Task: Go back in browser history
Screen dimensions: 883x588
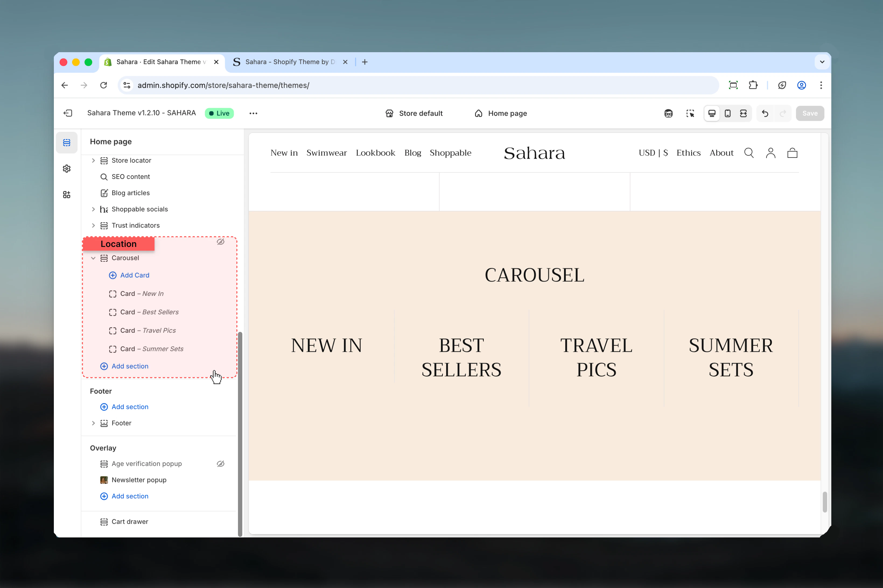Action: (65, 85)
